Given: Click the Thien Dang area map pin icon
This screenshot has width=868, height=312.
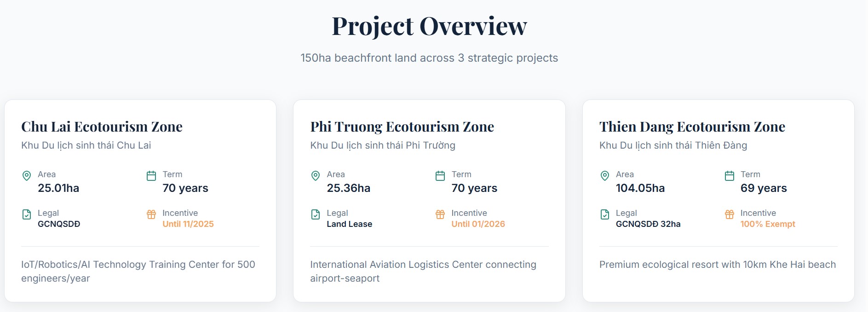Looking at the screenshot, I should [605, 175].
